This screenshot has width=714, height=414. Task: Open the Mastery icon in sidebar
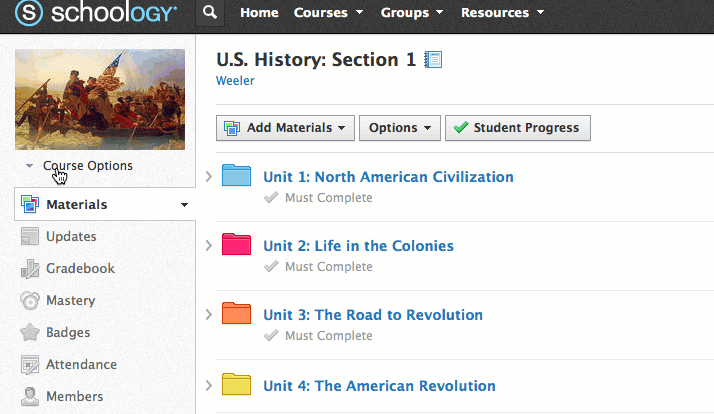(30, 301)
